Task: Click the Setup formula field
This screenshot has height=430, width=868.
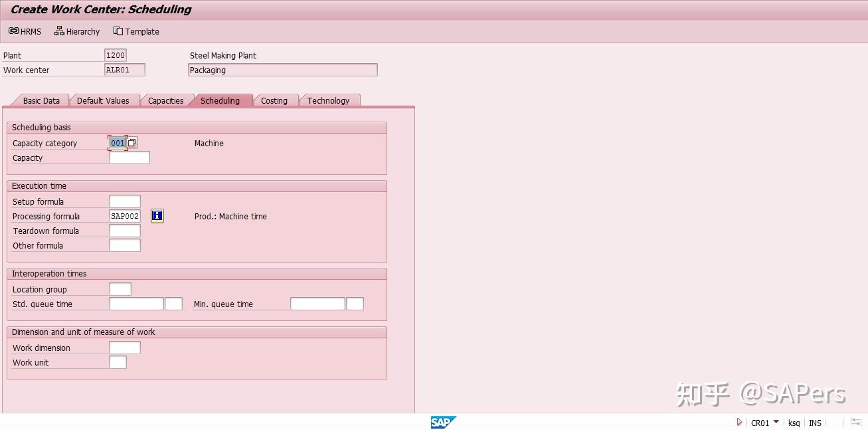Action: pyautogui.click(x=125, y=201)
